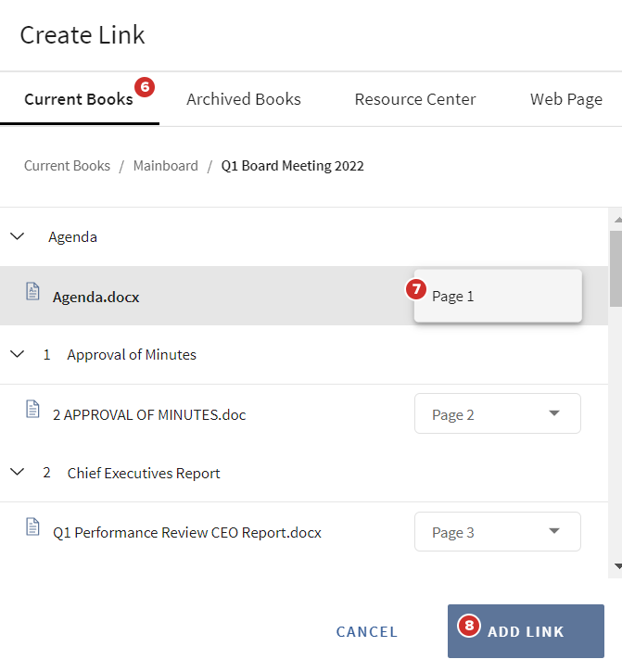Collapse the Approval of Minutes section

[17, 354]
